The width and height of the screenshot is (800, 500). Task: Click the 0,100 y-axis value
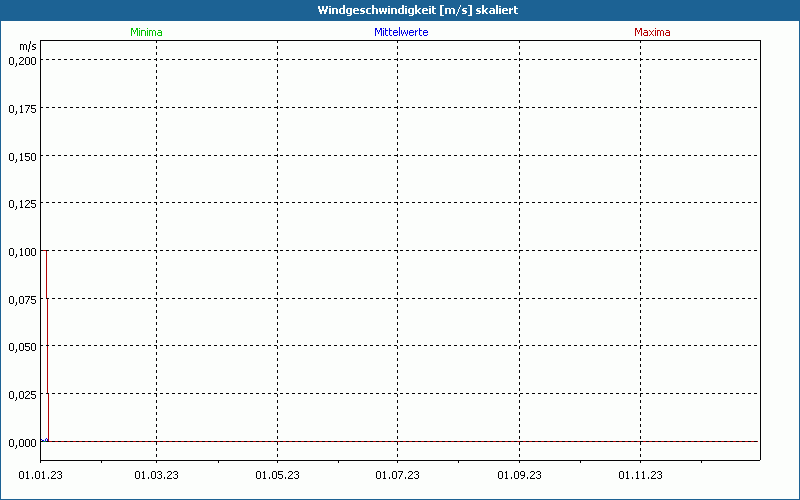tap(22, 252)
